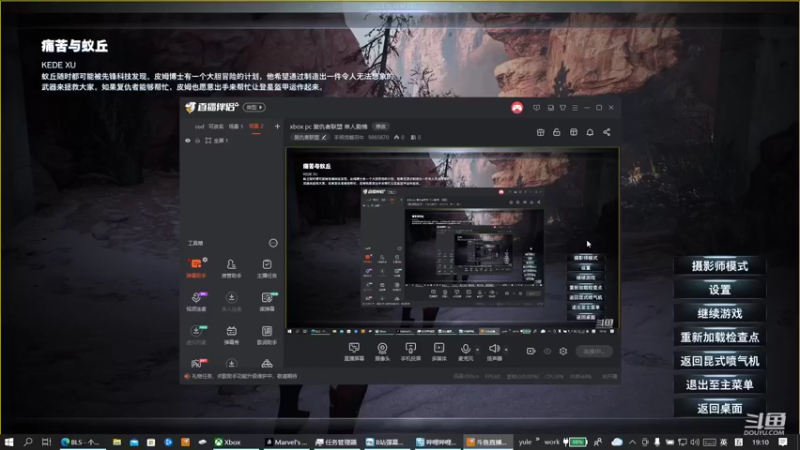Open 任务管理器 on the taskbar
Screen dimensions: 800x450
point(336,442)
